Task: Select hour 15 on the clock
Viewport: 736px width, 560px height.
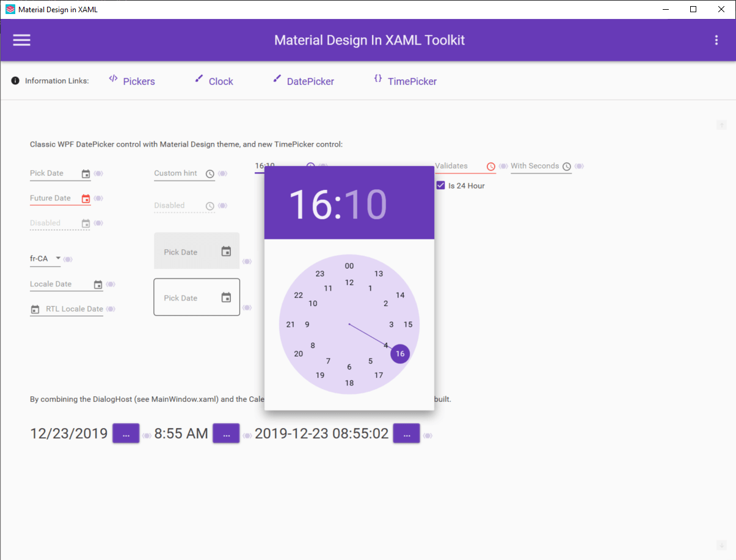Action: point(408,324)
